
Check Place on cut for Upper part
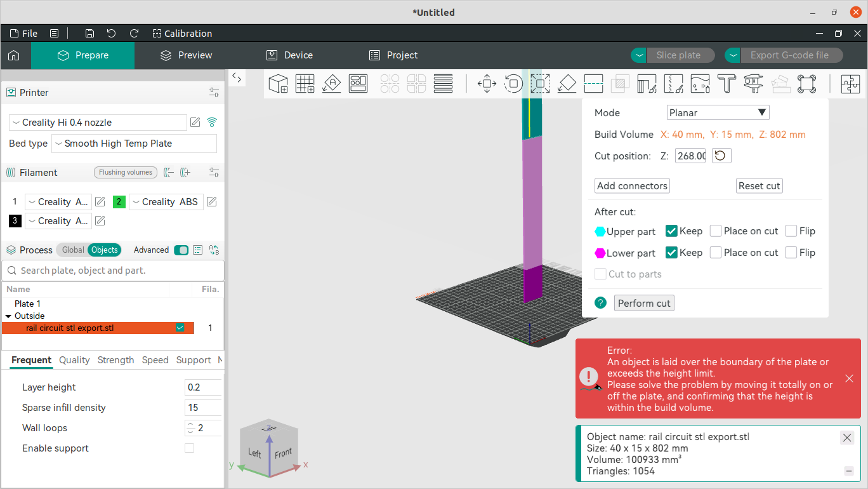716,231
